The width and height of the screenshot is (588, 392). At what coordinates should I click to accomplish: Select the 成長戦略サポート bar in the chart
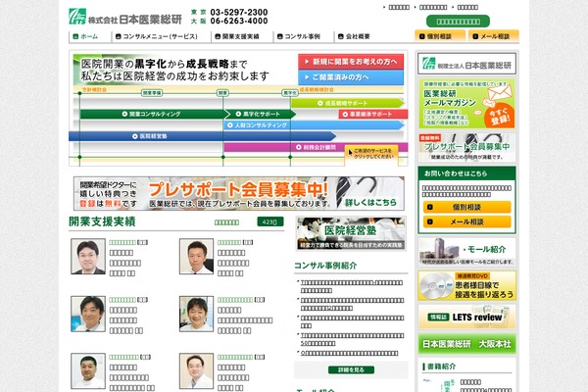348,103
